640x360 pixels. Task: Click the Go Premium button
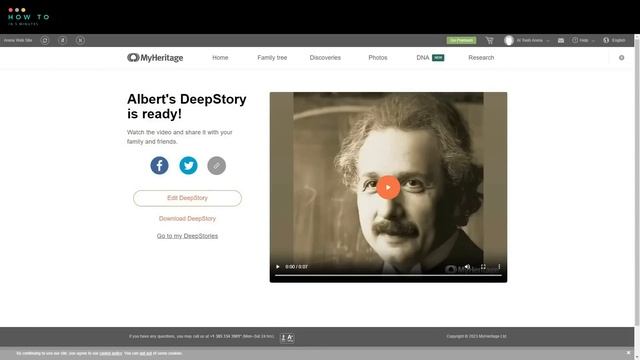461,40
